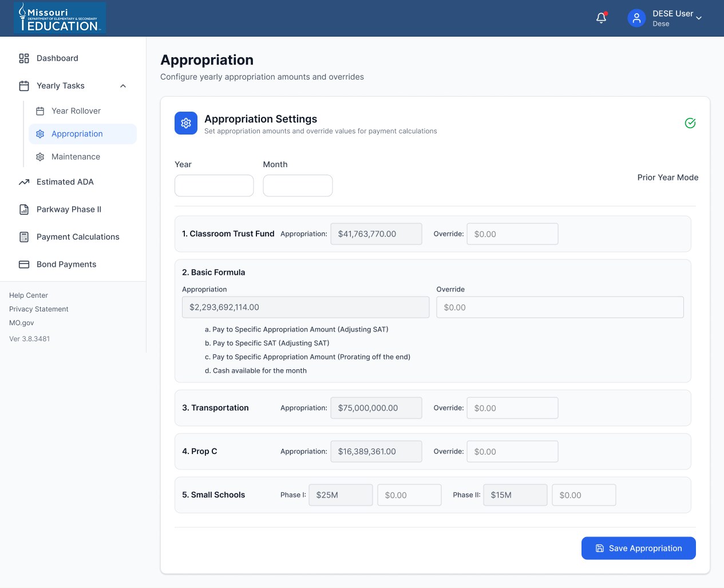Expand the DESE User account menu chevron
724x588 pixels.
click(x=699, y=18)
